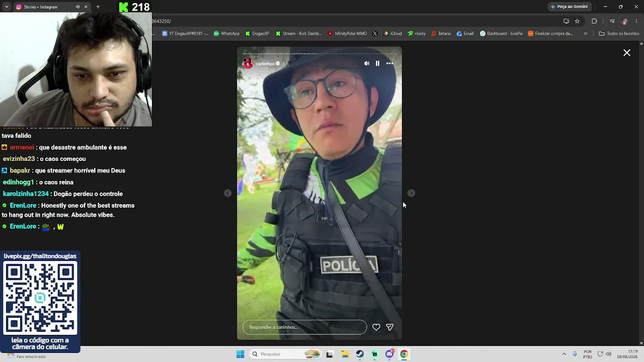Viewport: 644px width, 362px height.
Task: Open the Betano bookmark
Action: coord(441,34)
